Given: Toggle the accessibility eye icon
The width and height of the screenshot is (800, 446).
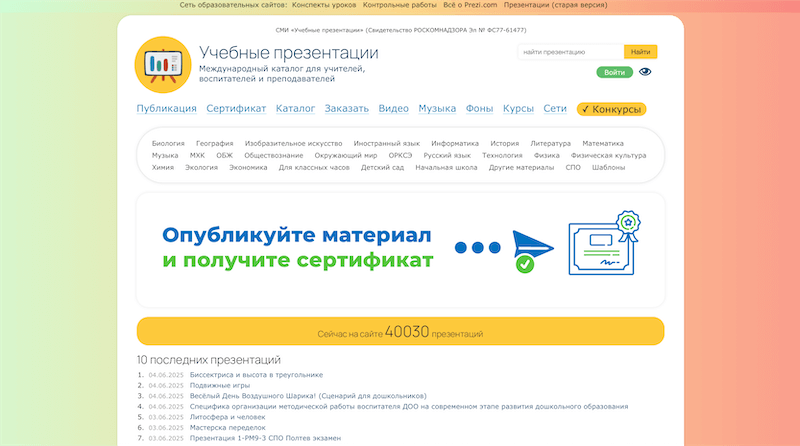Looking at the screenshot, I should click(645, 72).
